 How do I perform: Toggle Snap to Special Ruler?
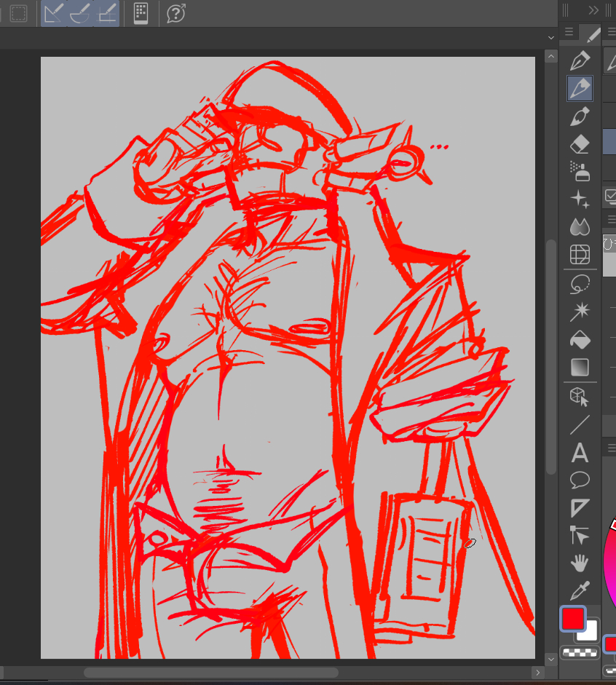(80, 13)
